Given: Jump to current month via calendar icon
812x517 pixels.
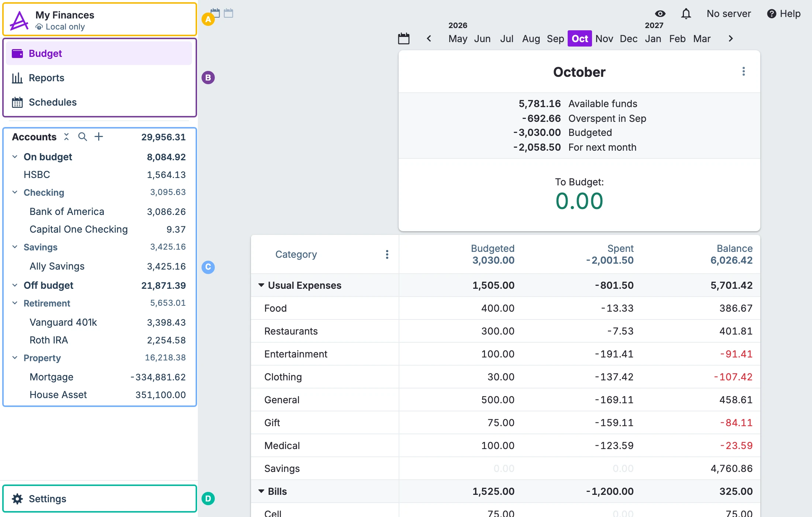Looking at the screenshot, I should tap(404, 38).
